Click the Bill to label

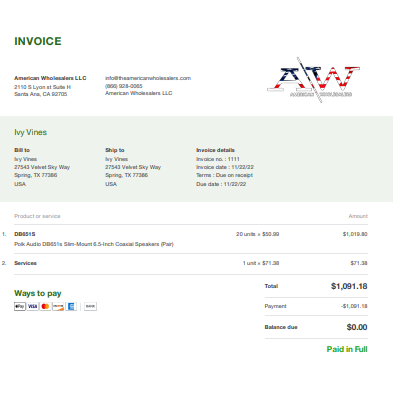(x=22, y=150)
